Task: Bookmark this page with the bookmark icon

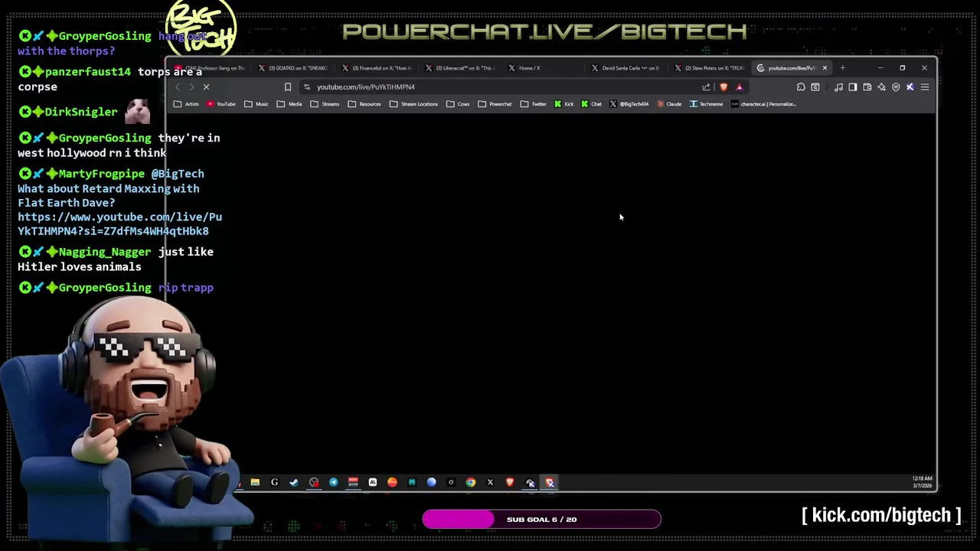Action: click(288, 87)
